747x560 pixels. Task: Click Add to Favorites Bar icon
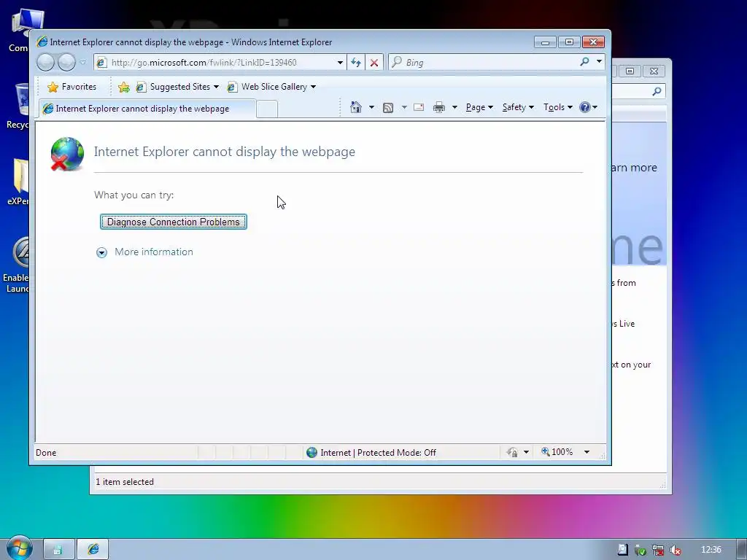tap(124, 87)
